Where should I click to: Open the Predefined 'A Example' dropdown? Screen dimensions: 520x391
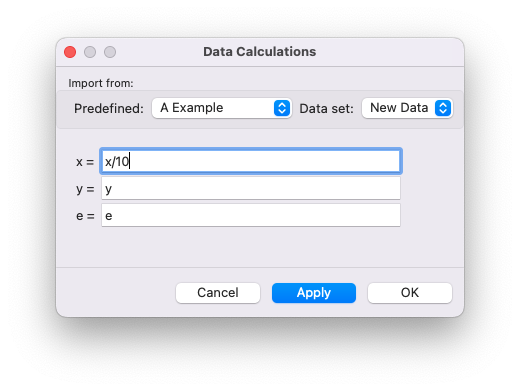(222, 108)
